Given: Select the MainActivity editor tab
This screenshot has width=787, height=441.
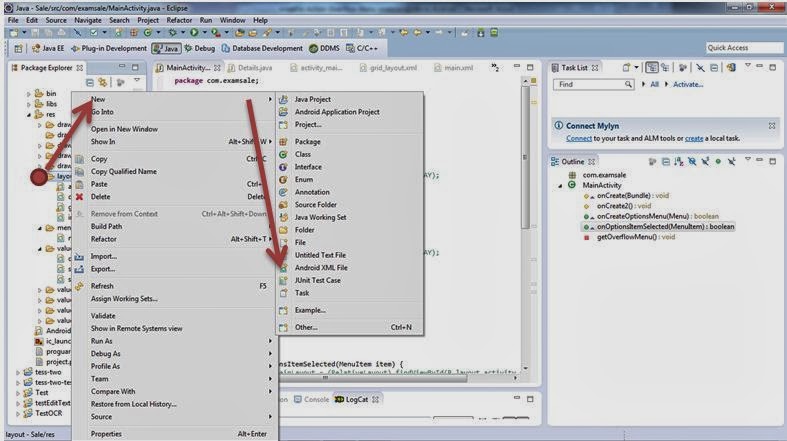Looking at the screenshot, I should (187, 68).
